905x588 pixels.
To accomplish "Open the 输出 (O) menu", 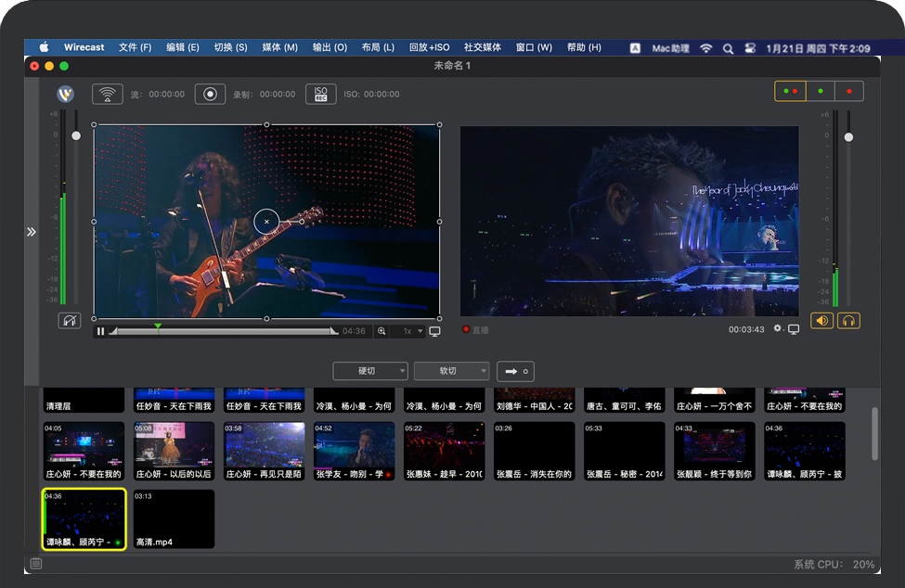I will [x=330, y=47].
